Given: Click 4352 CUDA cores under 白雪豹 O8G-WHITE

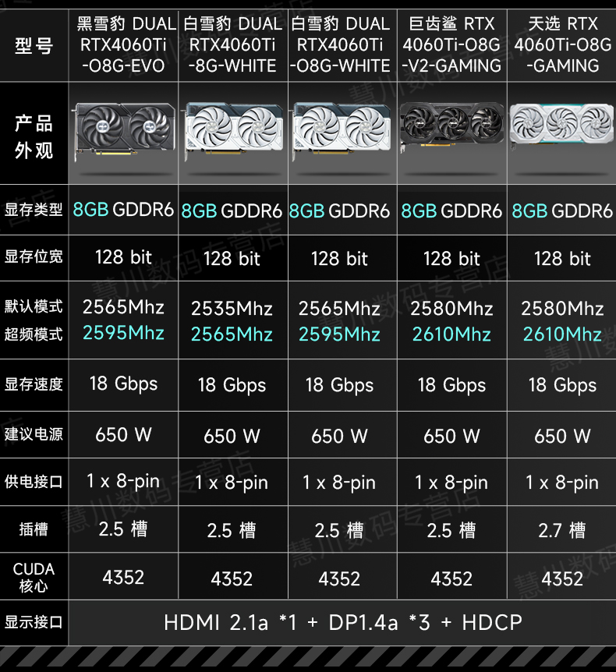Looking at the screenshot, I should pyautogui.click(x=339, y=579).
